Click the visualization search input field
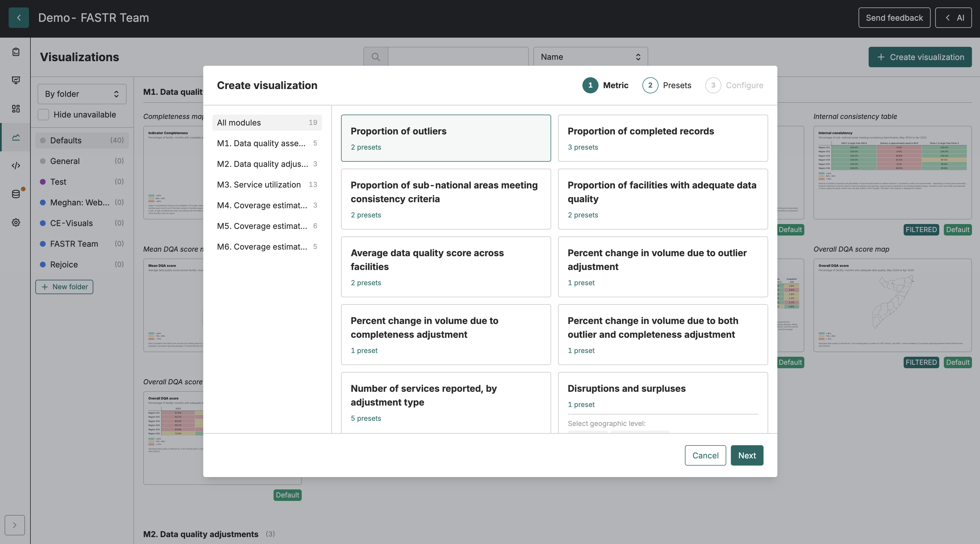The width and height of the screenshot is (980, 544). click(x=458, y=57)
